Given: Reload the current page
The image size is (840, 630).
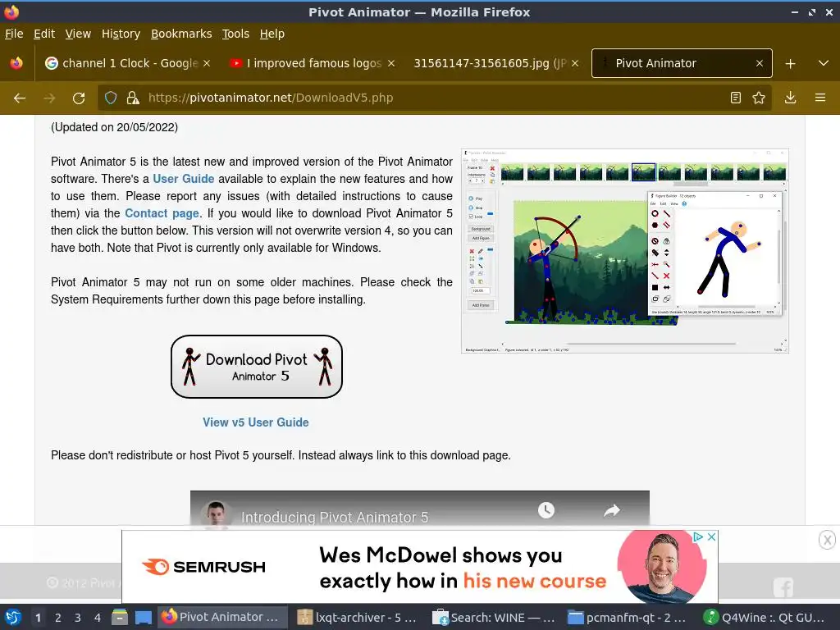Looking at the screenshot, I should tap(79, 98).
